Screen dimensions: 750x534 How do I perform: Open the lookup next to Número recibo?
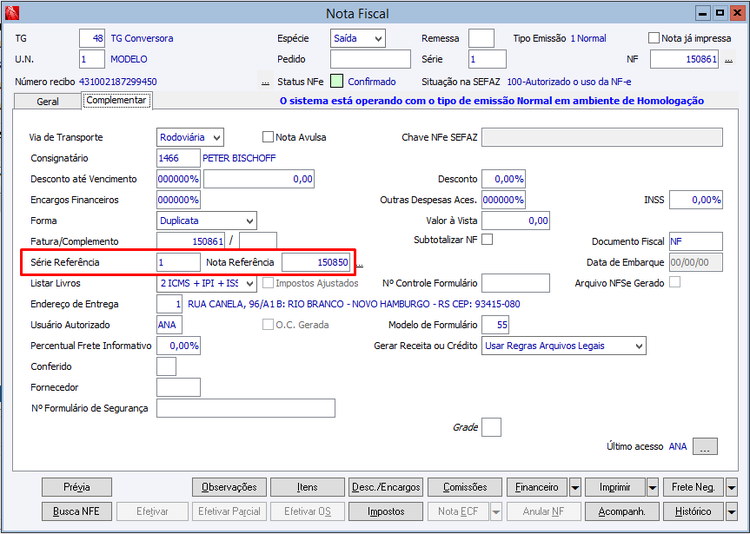pyautogui.click(x=265, y=82)
